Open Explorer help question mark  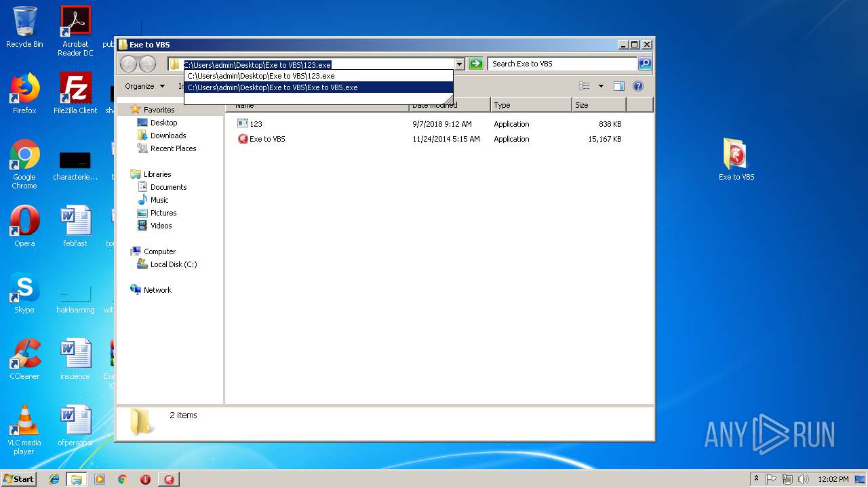point(637,86)
